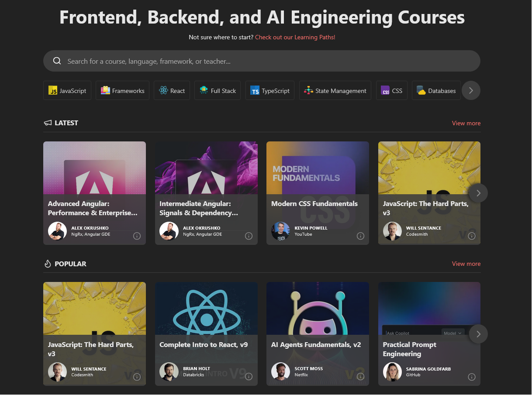Show info for Practical Prompt Engineering
This screenshot has width=532, height=395.
click(x=472, y=377)
